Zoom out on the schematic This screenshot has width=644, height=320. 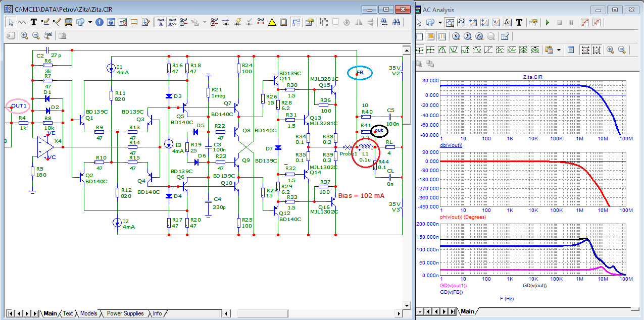[x=36, y=36]
